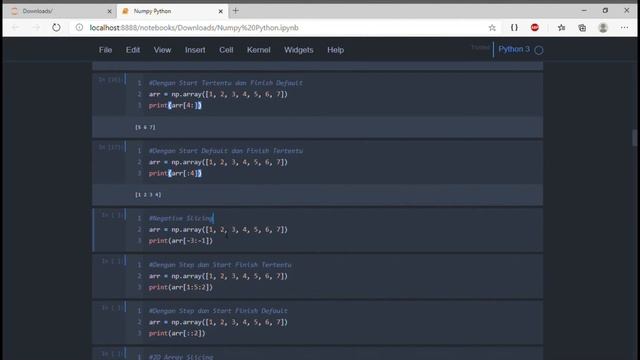Viewport: 640px width, 360px height.
Task: Open the browser profile avatar
Action: (603, 28)
